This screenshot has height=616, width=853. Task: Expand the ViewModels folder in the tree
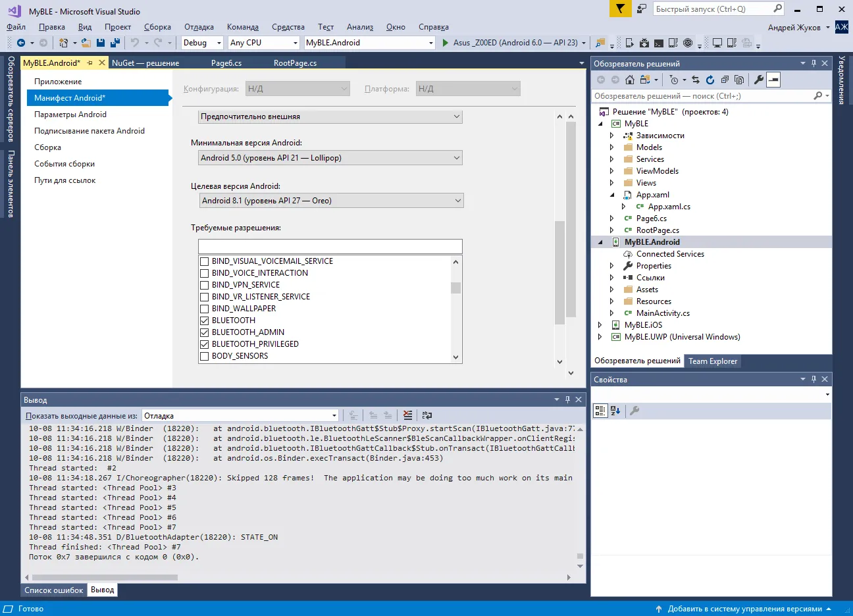click(x=611, y=171)
